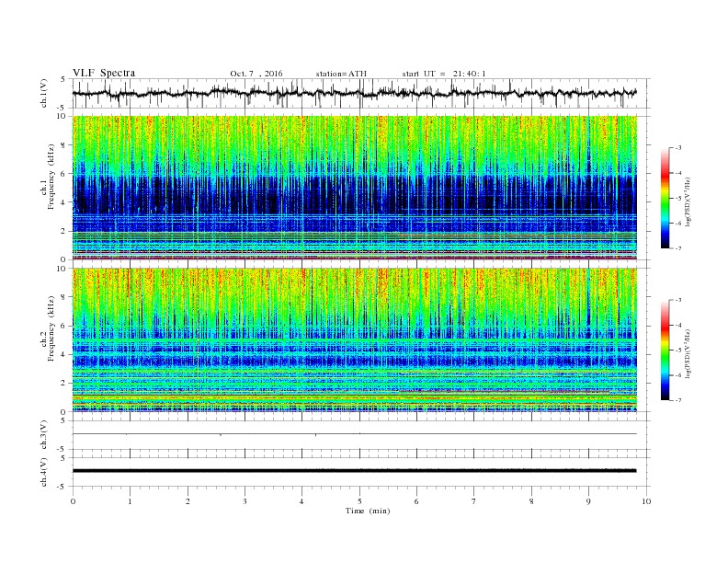Click the "station=ATH" header label
Screen dimensions: 728x563
coord(341,74)
